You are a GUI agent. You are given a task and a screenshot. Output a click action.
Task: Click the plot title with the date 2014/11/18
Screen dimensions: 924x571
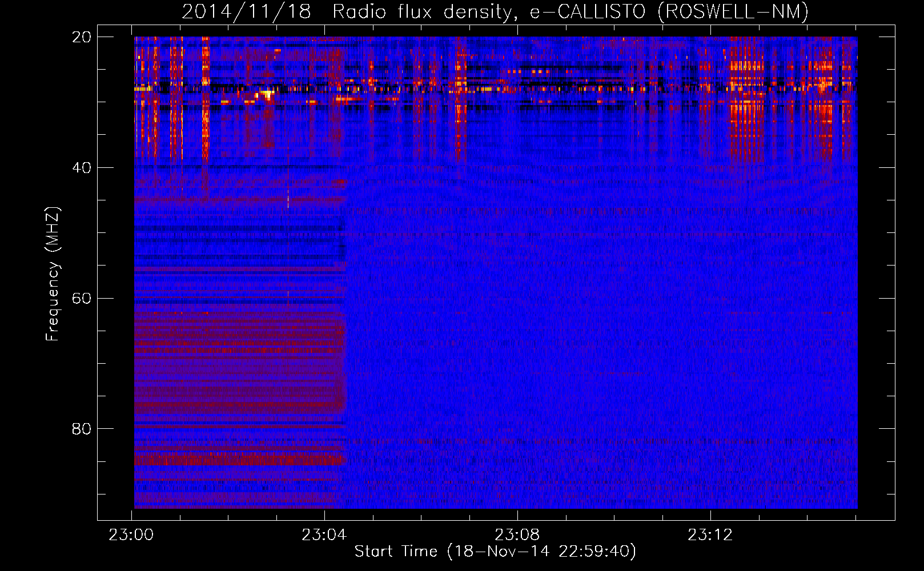(x=495, y=11)
